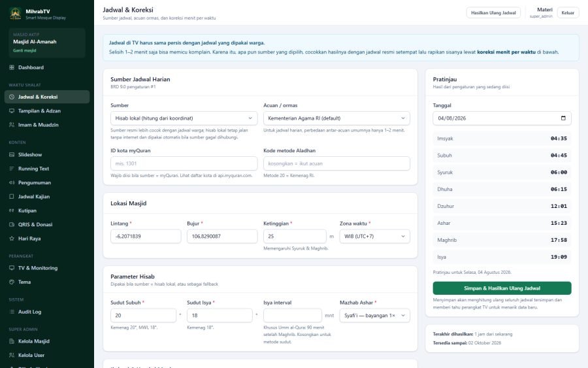Click the Syuruk 06:00 preview row
This screenshot has height=368, width=588.
[x=502, y=172]
